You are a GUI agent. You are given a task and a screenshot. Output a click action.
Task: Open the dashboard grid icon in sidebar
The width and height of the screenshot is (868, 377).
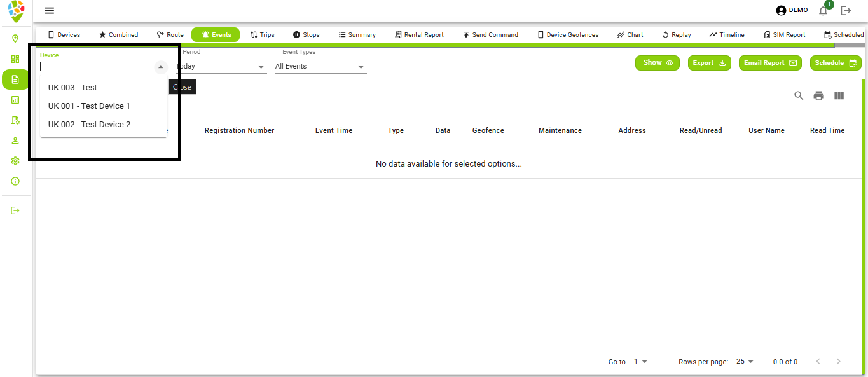[x=15, y=59]
